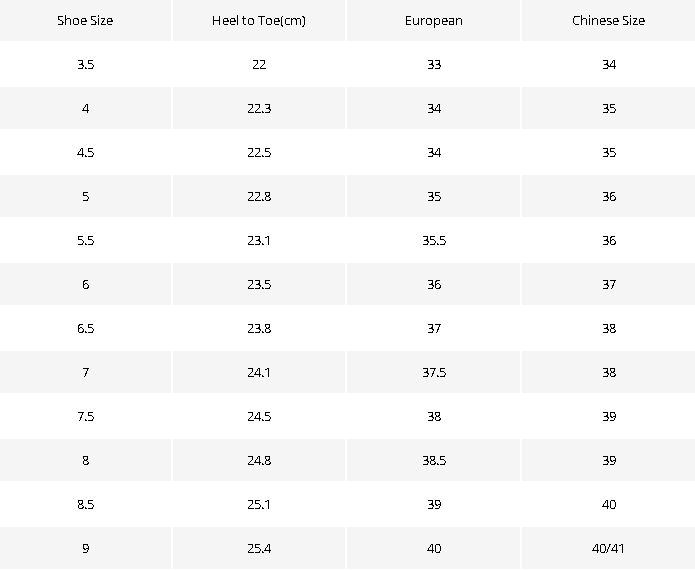Click heel to toe value 25.4
Viewport: 695px width, 570px height.
(x=259, y=548)
